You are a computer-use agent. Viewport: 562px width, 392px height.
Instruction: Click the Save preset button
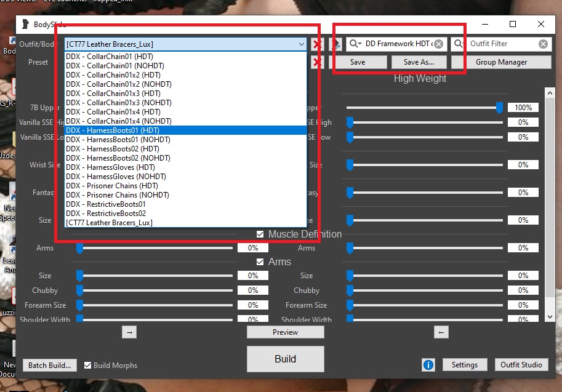[358, 62]
